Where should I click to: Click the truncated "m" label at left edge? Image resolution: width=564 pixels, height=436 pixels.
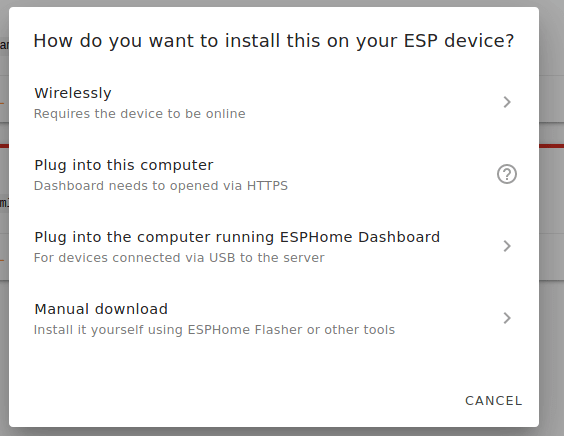click(x=4, y=203)
